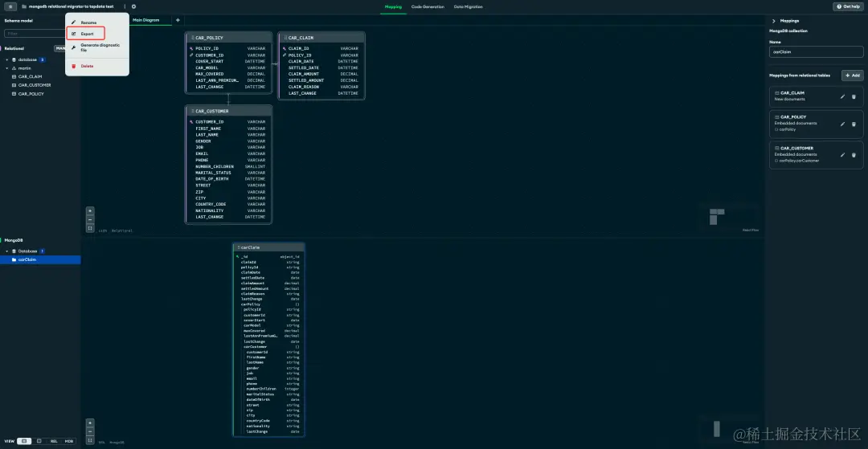The width and height of the screenshot is (868, 449).
Task: Switch to the Mapping tab
Action: pos(393,6)
